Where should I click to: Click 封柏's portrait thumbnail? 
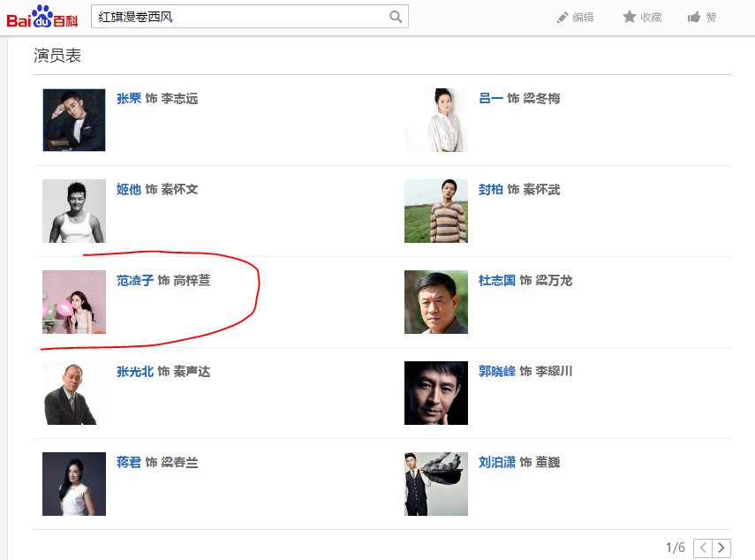[x=436, y=211]
